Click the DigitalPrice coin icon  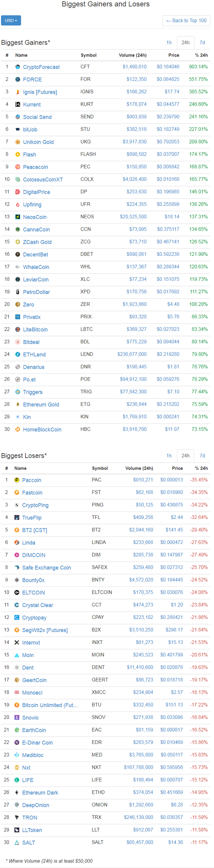click(17, 192)
